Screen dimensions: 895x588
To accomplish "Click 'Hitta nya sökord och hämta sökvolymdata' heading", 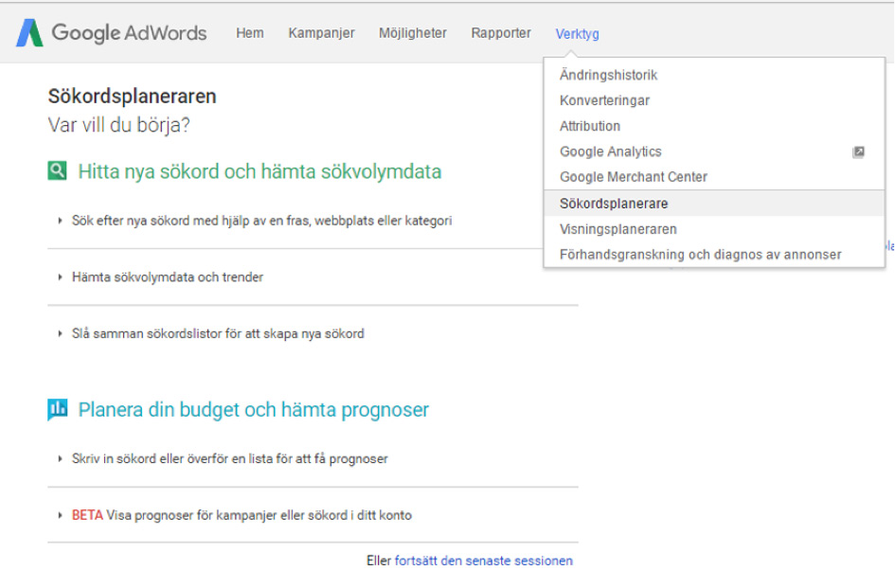I will [x=260, y=171].
